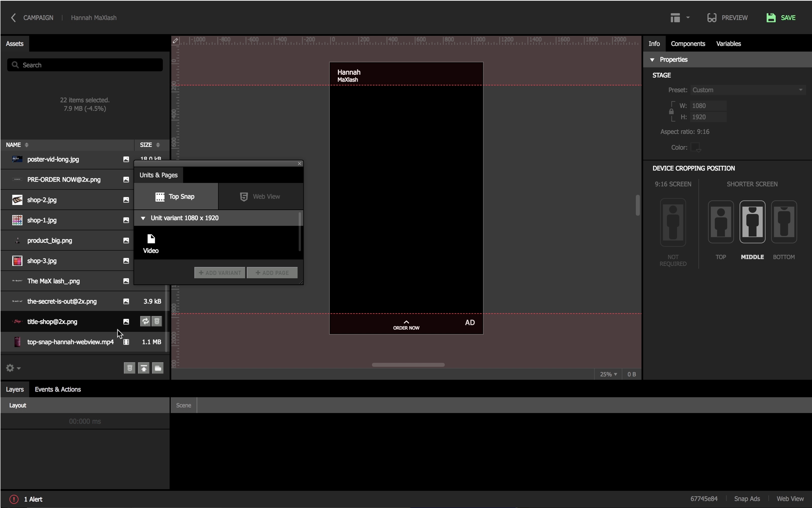The image size is (812, 508).
Task: Click the new folder icon in the assets panel
Action: point(158,368)
